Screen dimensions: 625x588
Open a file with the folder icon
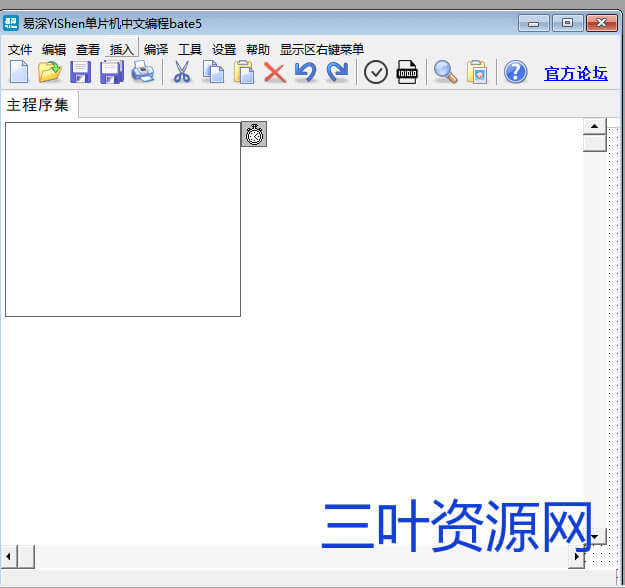click(49, 72)
